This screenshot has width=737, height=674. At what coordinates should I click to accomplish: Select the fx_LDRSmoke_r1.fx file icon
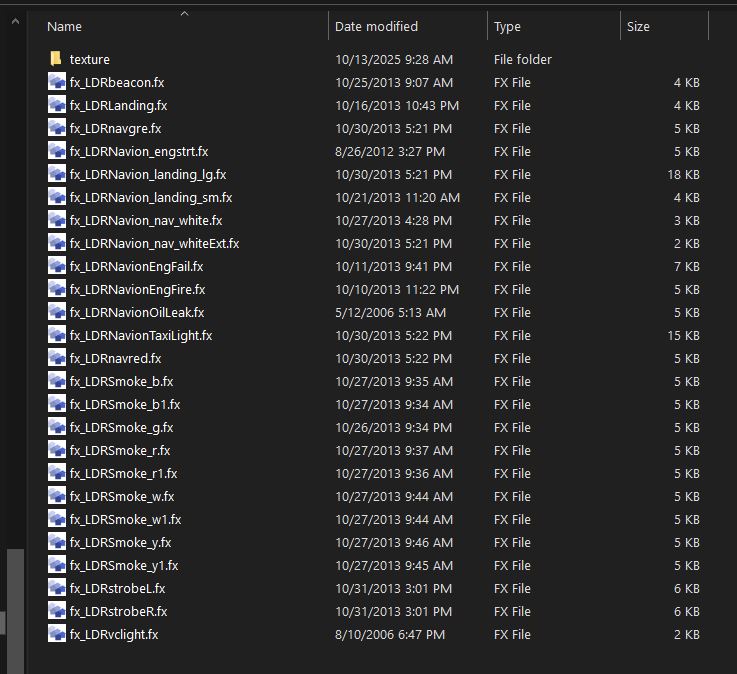[x=57, y=473]
